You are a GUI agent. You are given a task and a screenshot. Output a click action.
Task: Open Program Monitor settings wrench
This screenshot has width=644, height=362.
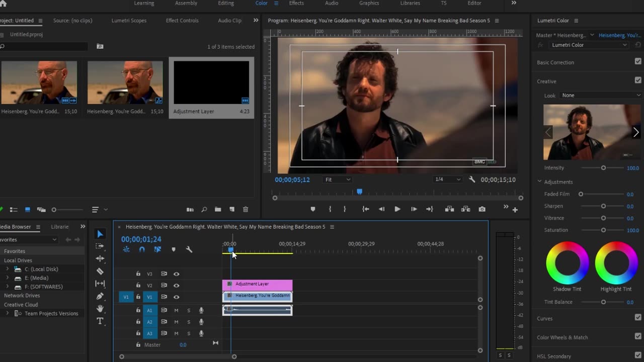(472, 179)
